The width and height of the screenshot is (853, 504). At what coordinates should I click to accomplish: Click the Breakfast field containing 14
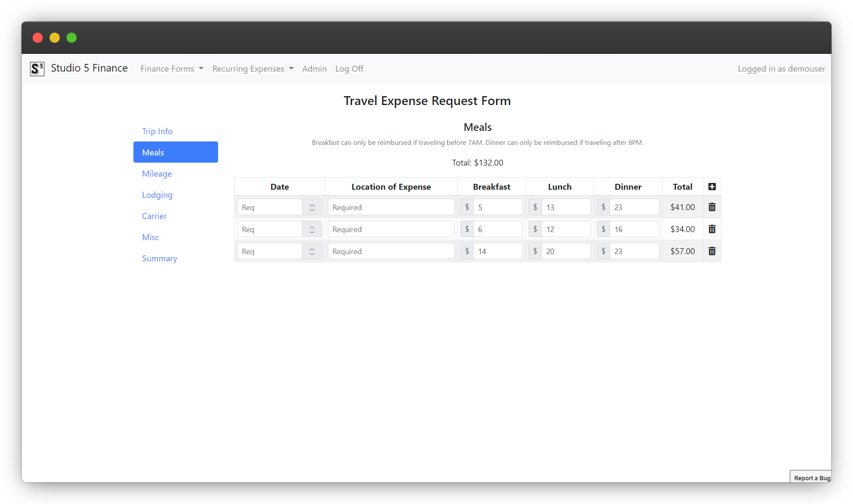pyautogui.click(x=498, y=252)
